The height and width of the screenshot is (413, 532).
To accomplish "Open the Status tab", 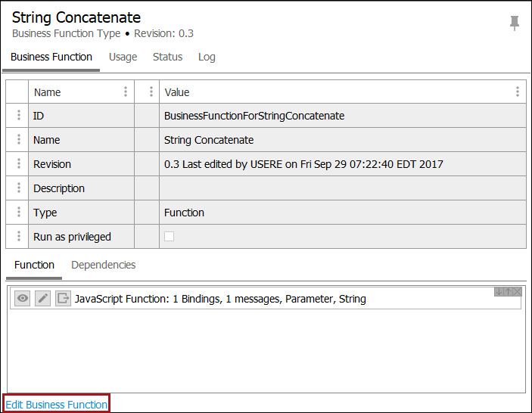I will pos(167,57).
